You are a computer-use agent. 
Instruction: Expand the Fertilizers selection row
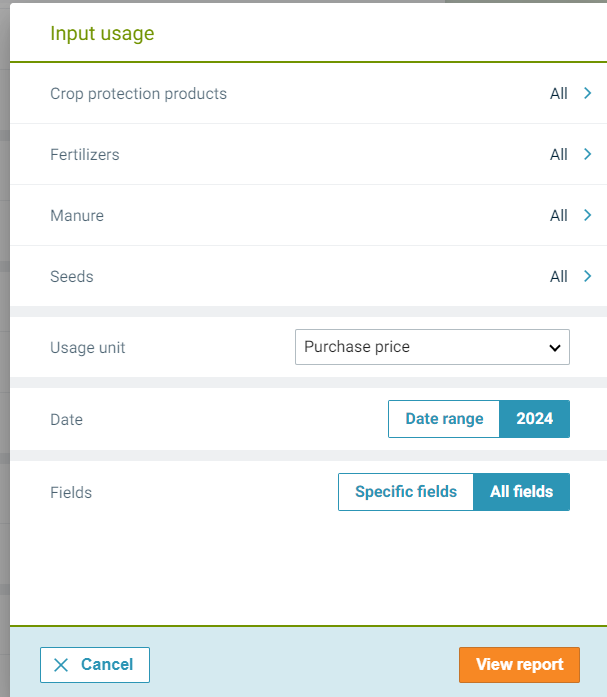(85, 155)
